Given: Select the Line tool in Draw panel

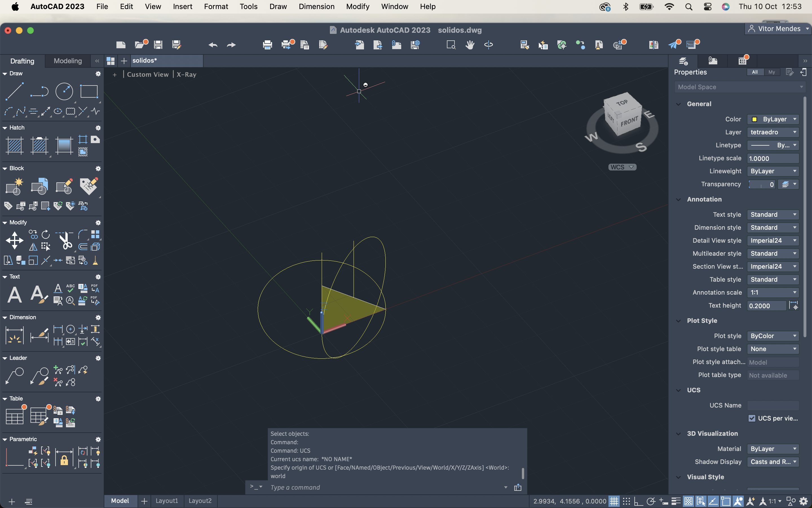Looking at the screenshot, I should pyautogui.click(x=14, y=91).
